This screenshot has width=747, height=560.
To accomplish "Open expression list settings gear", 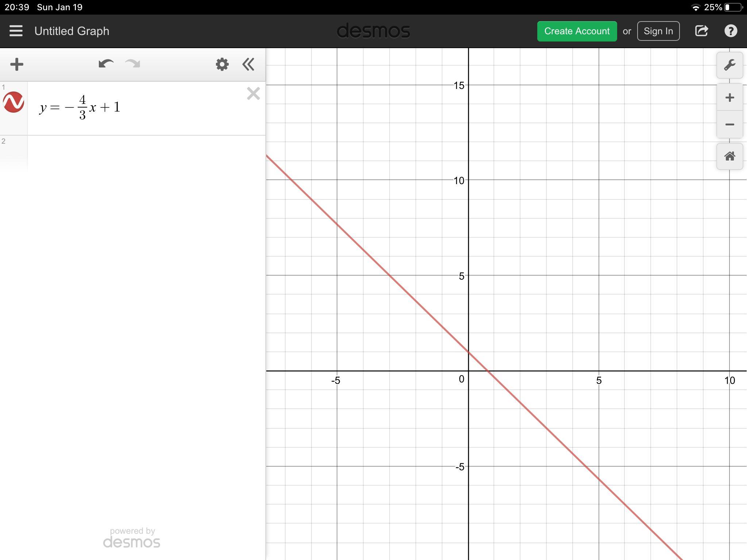I will (222, 65).
